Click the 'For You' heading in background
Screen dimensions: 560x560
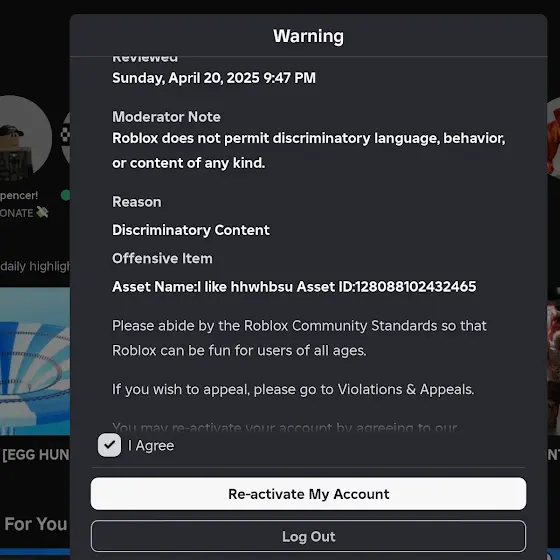tap(36, 524)
